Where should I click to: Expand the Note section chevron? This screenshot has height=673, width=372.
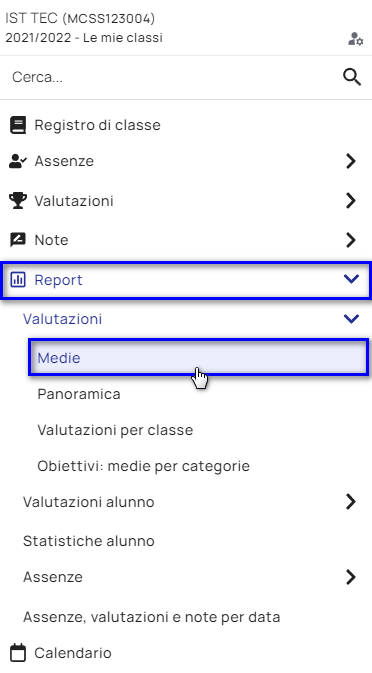point(351,240)
